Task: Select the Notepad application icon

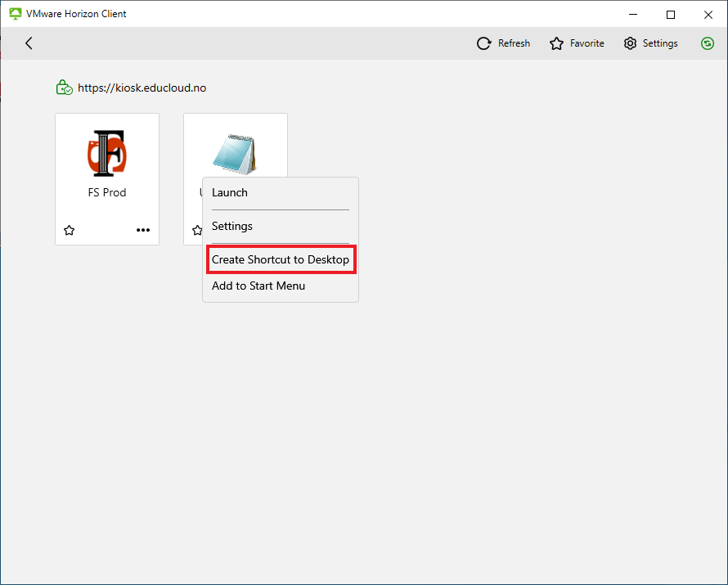Action: coord(235,154)
